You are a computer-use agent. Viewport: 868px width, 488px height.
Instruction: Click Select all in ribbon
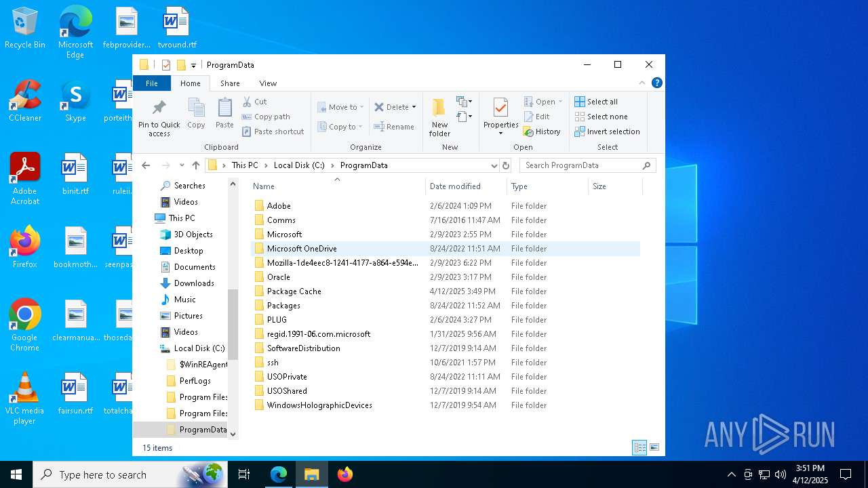[596, 102]
